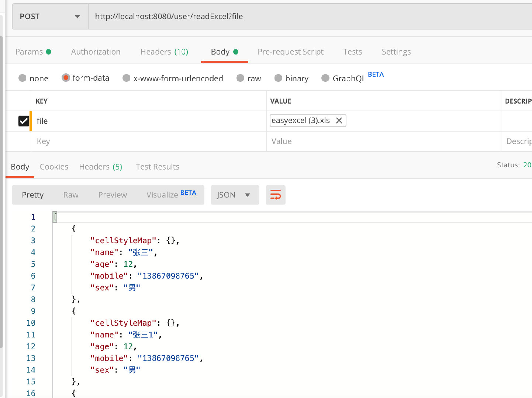Remove the easyexcel (3).xls attached file

(339, 121)
